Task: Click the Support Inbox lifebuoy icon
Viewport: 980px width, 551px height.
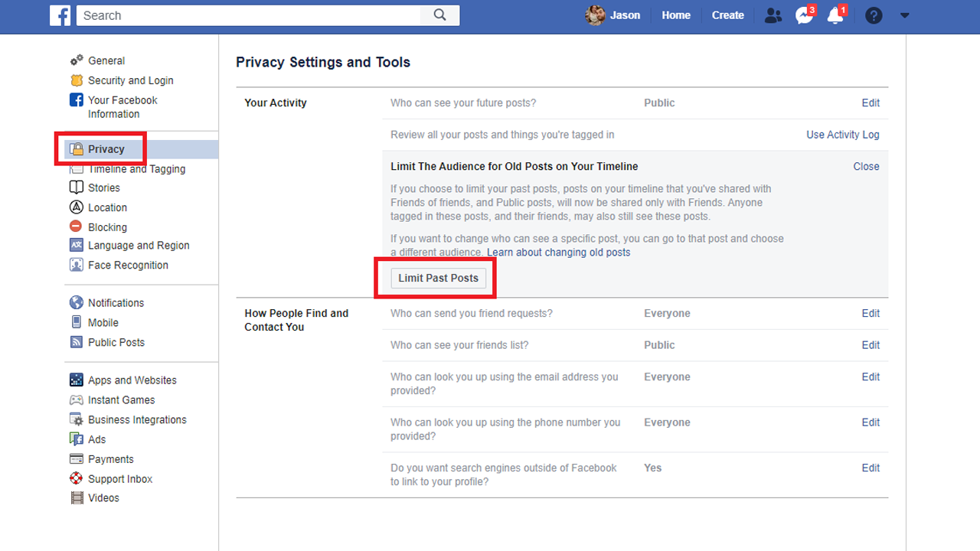Action: 77,479
